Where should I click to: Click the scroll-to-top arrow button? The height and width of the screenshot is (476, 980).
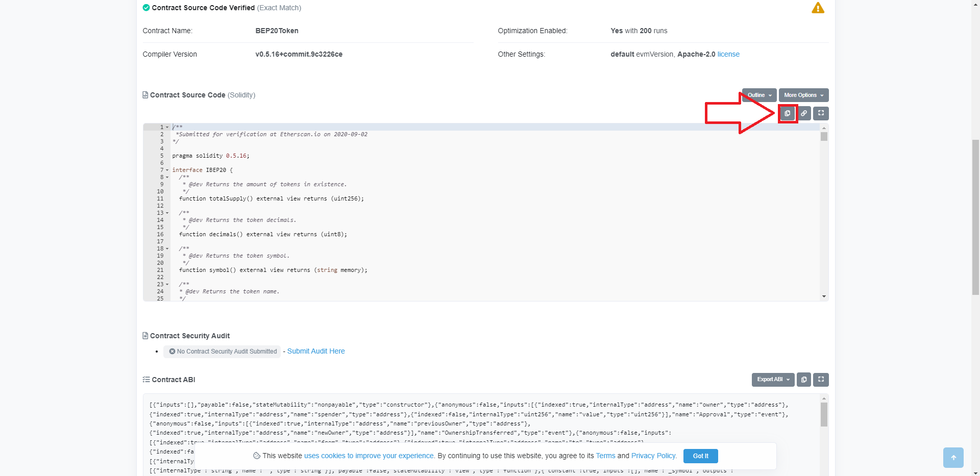point(953,458)
